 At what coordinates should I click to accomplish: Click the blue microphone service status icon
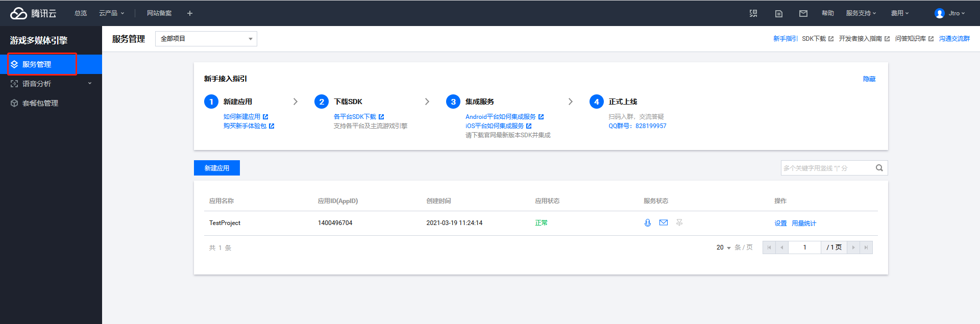[x=647, y=223]
